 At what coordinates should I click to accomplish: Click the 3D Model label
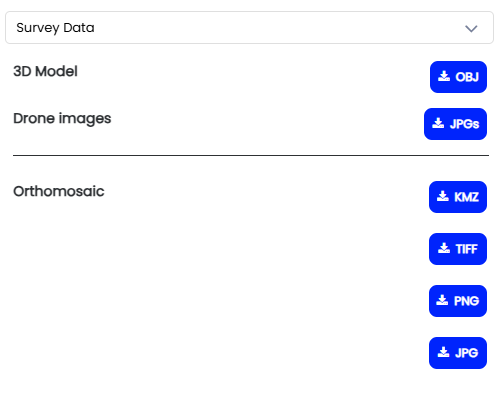click(x=45, y=71)
